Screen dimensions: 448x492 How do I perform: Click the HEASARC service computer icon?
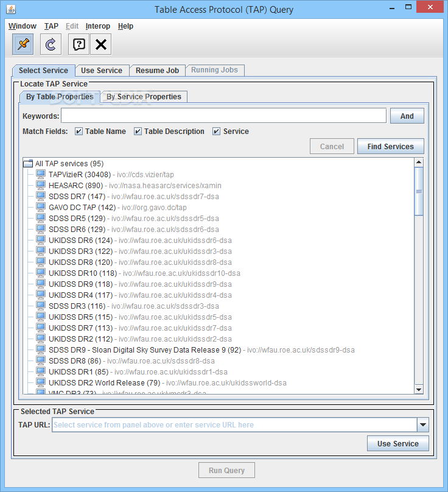pos(41,185)
